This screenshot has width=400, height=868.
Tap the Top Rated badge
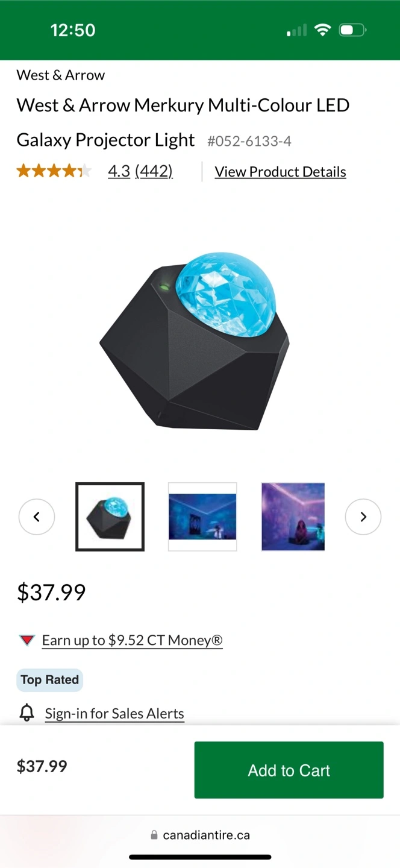click(50, 680)
